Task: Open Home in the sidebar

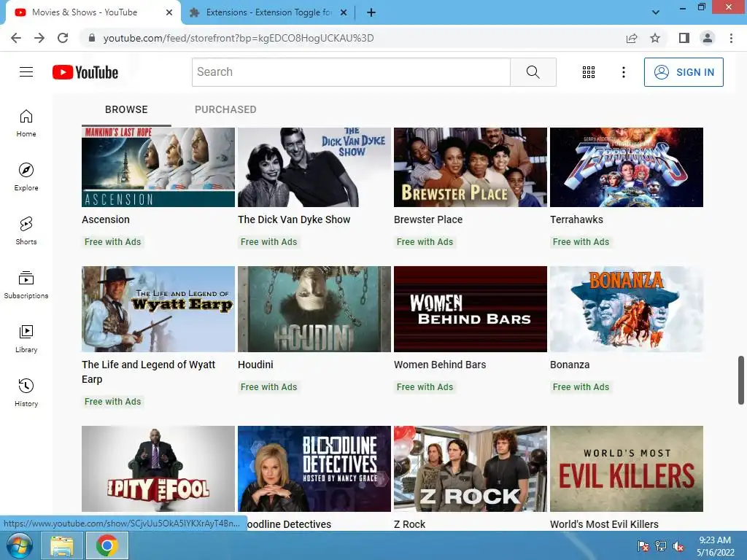Action: pos(26,122)
